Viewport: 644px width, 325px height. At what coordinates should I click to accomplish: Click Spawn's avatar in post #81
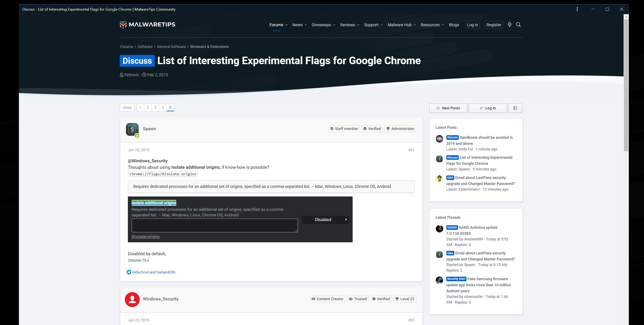132,129
